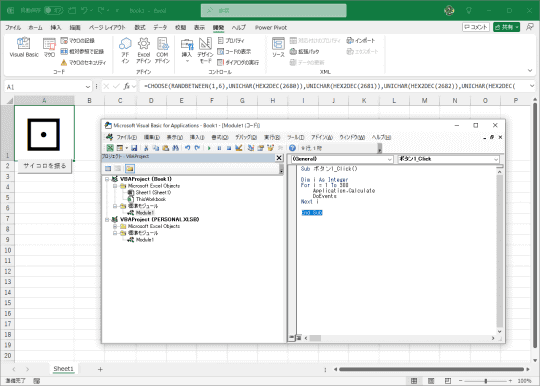This screenshot has height=386, width=540.
Task: Open the Excel Add-ins (Excel アドイン) icon
Action: (144, 50)
